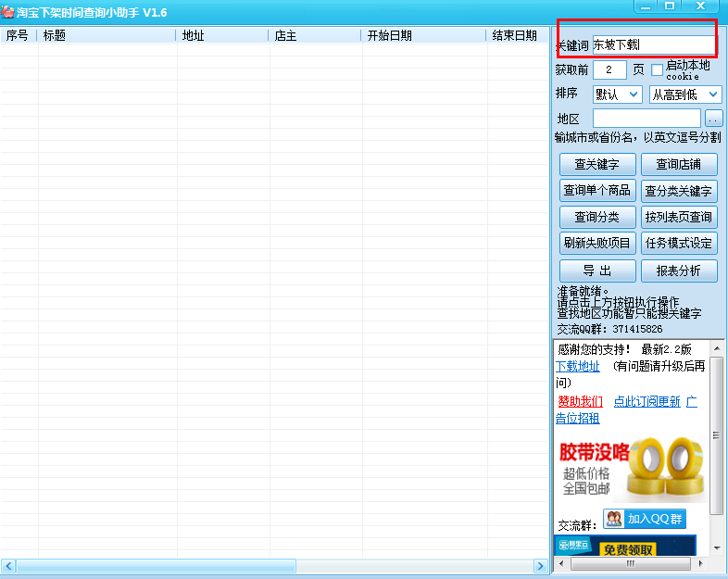Screen dimensions: 728x579
Task: Click the ad panel scroll left arrow
Action: point(561,563)
